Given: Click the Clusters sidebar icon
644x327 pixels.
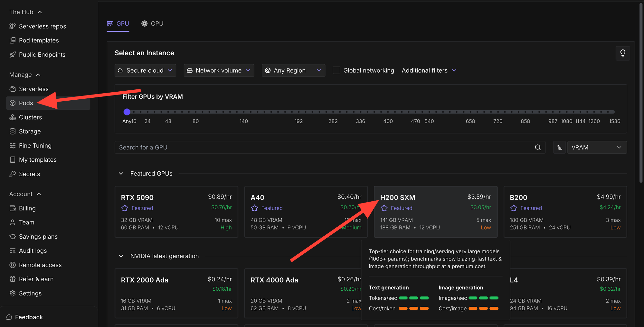Looking at the screenshot, I should pos(13,117).
